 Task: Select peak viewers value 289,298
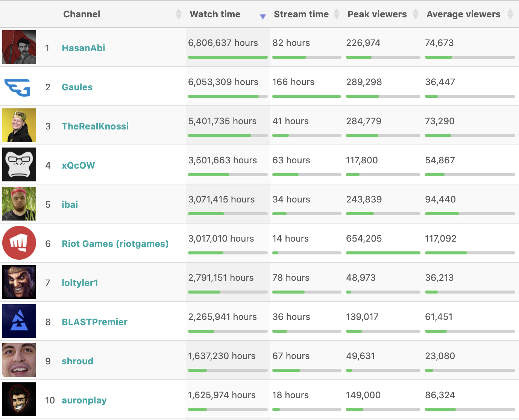pyautogui.click(x=364, y=82)
